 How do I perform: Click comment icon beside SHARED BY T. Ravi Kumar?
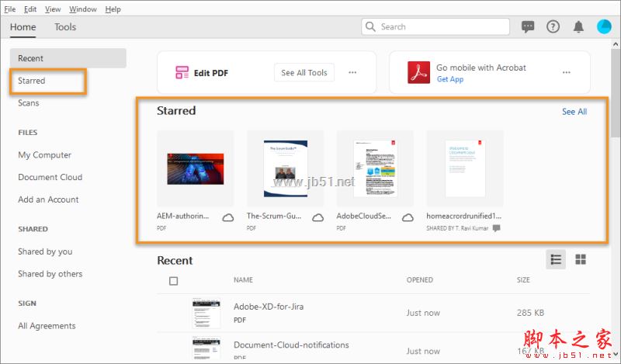pos(496,228)
